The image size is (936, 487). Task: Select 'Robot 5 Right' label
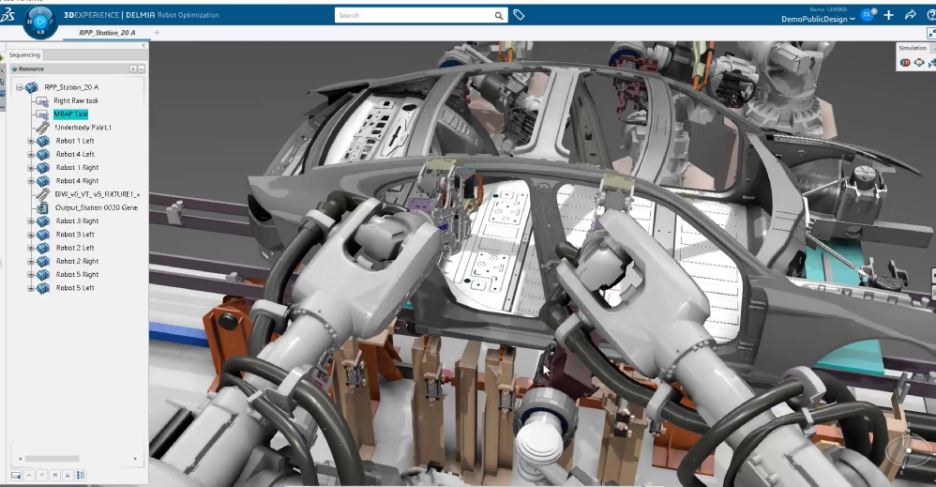78,275
